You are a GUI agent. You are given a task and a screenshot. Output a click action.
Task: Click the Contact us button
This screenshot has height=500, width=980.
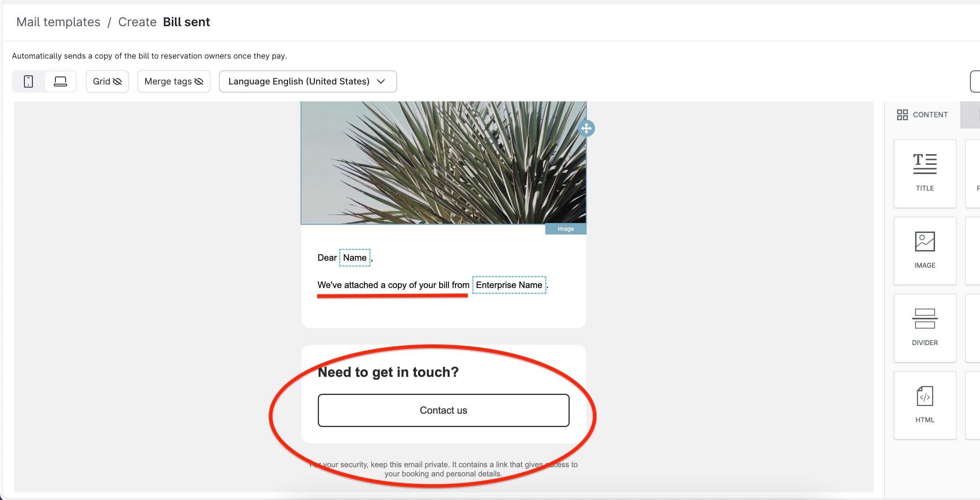coord(444,410)
